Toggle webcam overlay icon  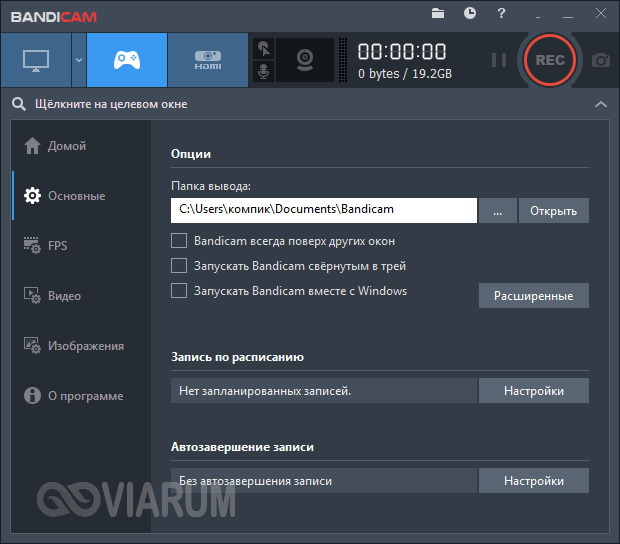[x=305, y=60]
